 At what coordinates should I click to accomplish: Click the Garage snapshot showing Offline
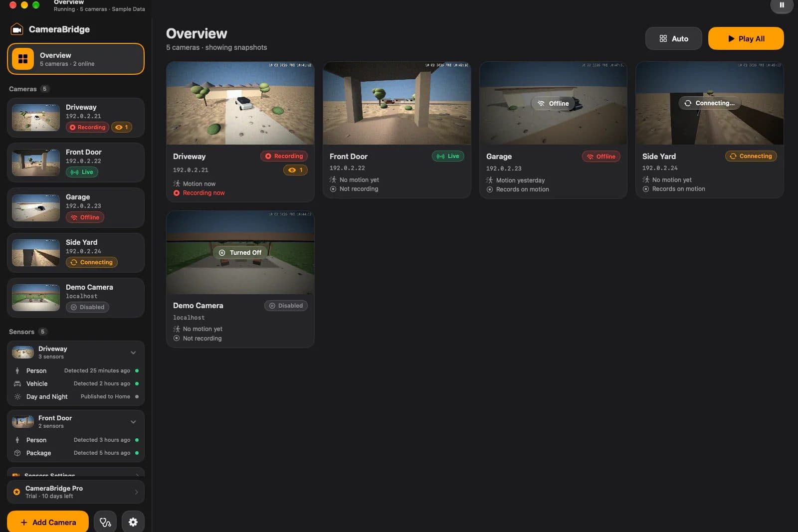[553, 103]
